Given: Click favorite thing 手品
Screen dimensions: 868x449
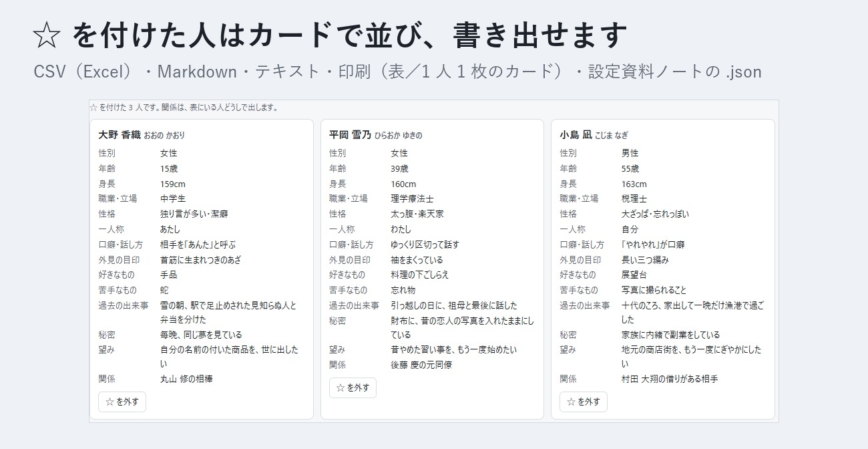Looking at the screenshot, I should click(x=169, y=275).
